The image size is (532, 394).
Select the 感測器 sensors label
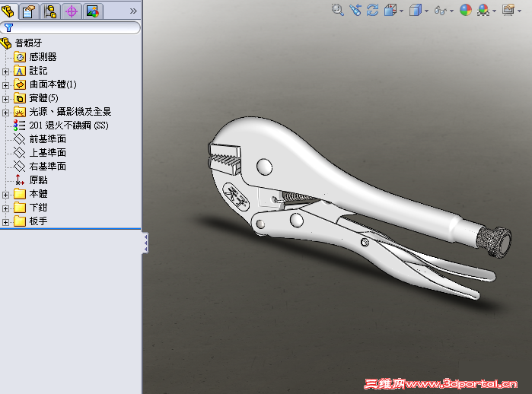coord(43,57)
